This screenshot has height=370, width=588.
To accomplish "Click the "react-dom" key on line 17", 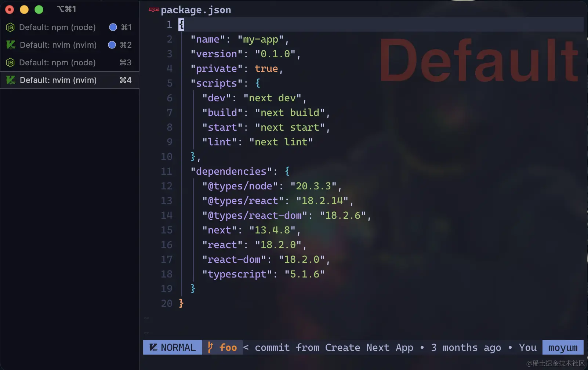I will [234, 260].
